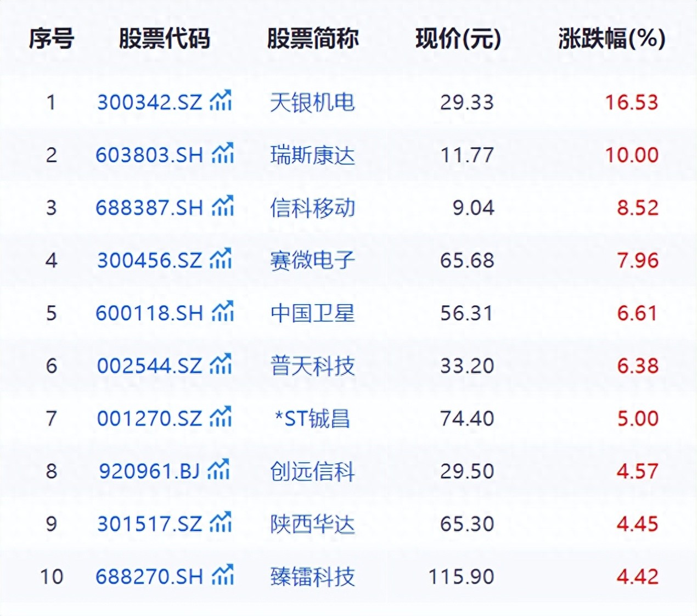Open the chart icon for 300456.SZ
The height and width of the screenshot is (616, 697).
[221, 259]
